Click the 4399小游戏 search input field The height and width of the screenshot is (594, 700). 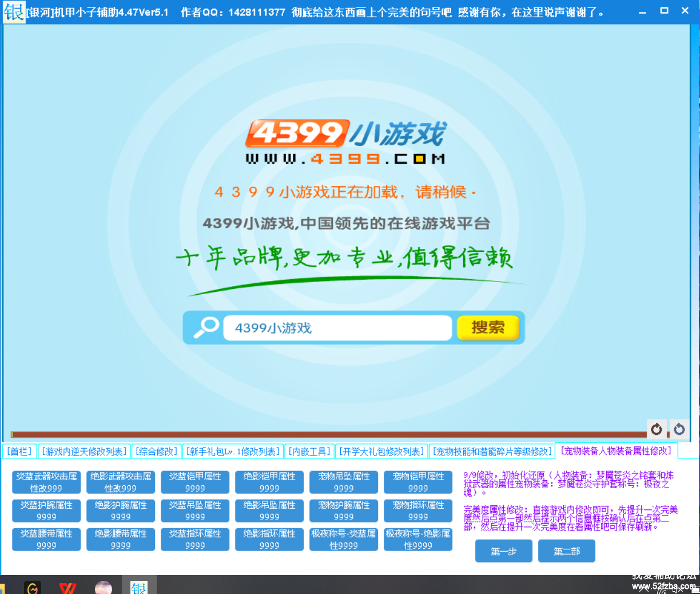337,328
